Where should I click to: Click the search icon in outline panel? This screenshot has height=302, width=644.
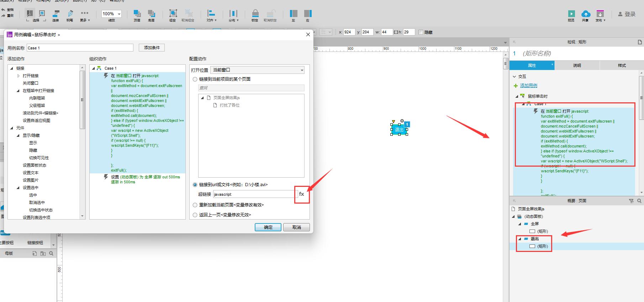639,201
